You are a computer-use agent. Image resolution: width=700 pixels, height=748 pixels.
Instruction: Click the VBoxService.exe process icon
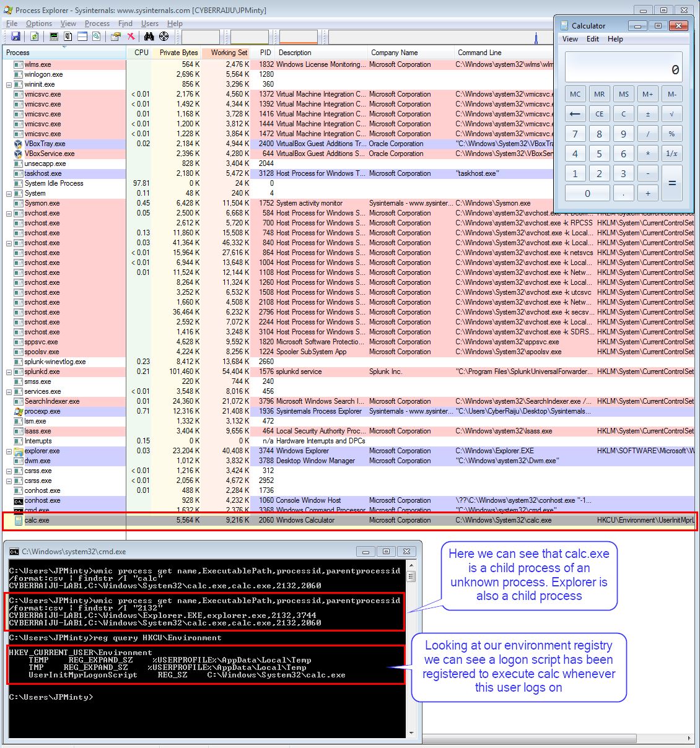(18, 154)
